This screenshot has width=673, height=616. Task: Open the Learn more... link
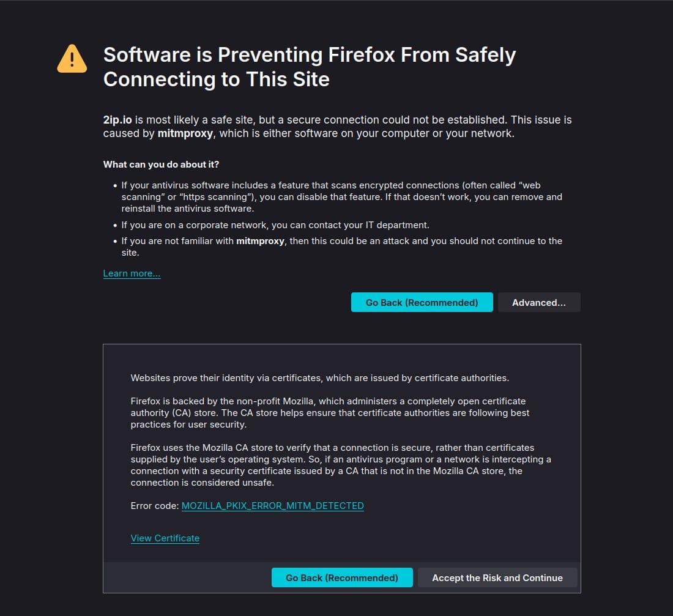[x=132, y=273]
